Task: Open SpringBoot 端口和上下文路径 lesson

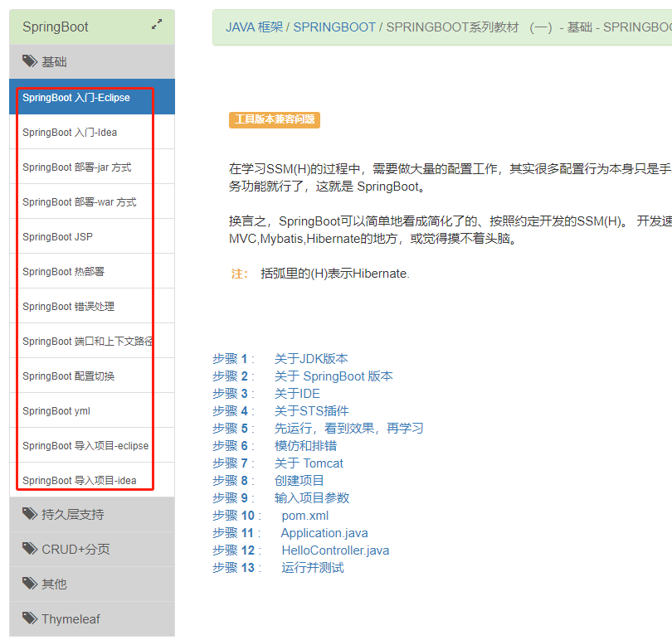Action: point(92,341)
